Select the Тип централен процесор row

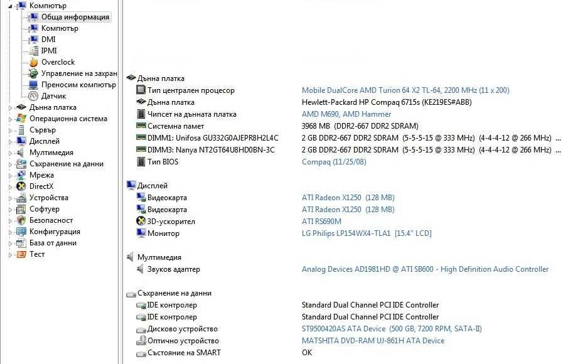(191, 90)
